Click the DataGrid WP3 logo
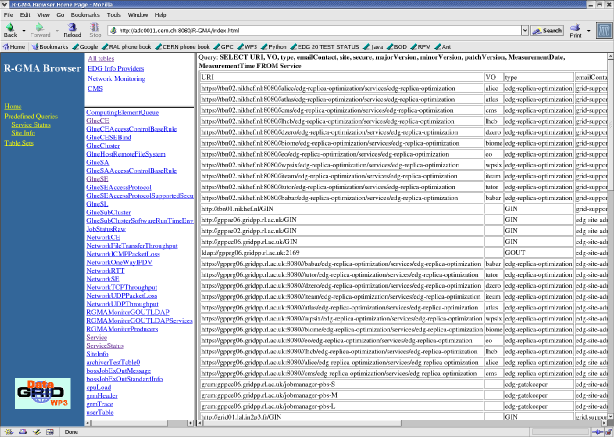 (x=43, y=393)
